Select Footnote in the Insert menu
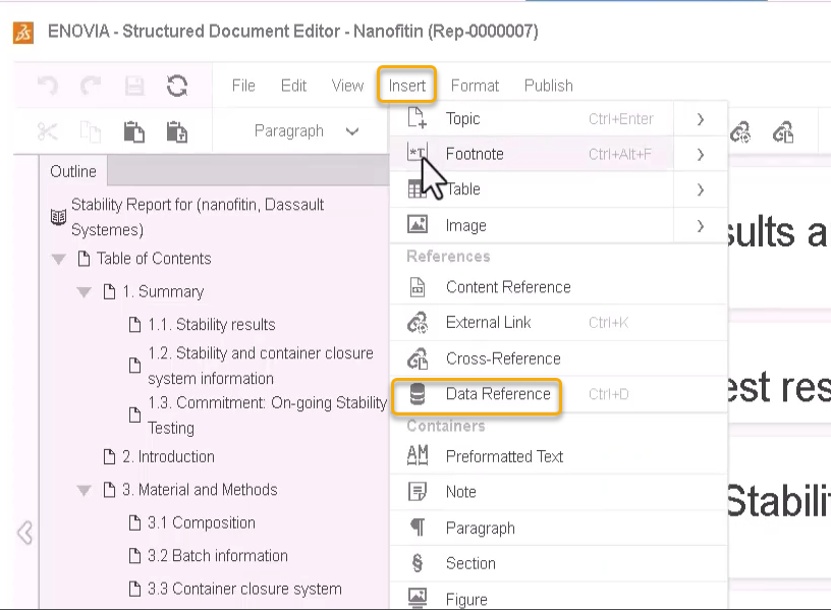This screenshot has width=831, height=610. pyautogui.click(x=474, y=154)
